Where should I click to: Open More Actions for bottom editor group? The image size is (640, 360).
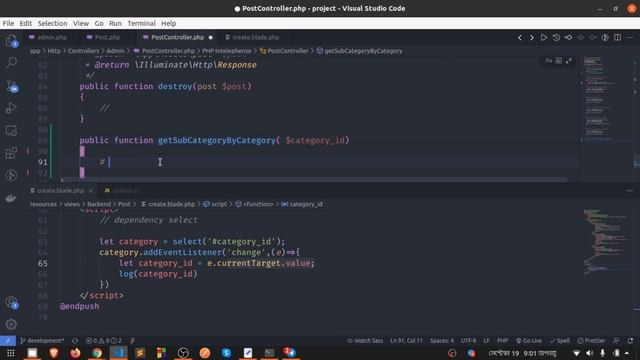pyautogui.click(x=629, y=191)
